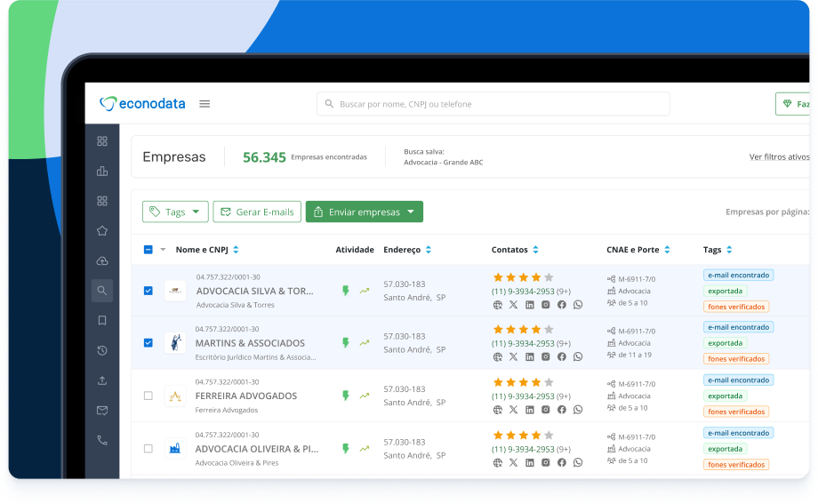This screenshot has width=818, height=504.
Task: Toggle the select-all checkbox in table header
Action: pos(148,250)
